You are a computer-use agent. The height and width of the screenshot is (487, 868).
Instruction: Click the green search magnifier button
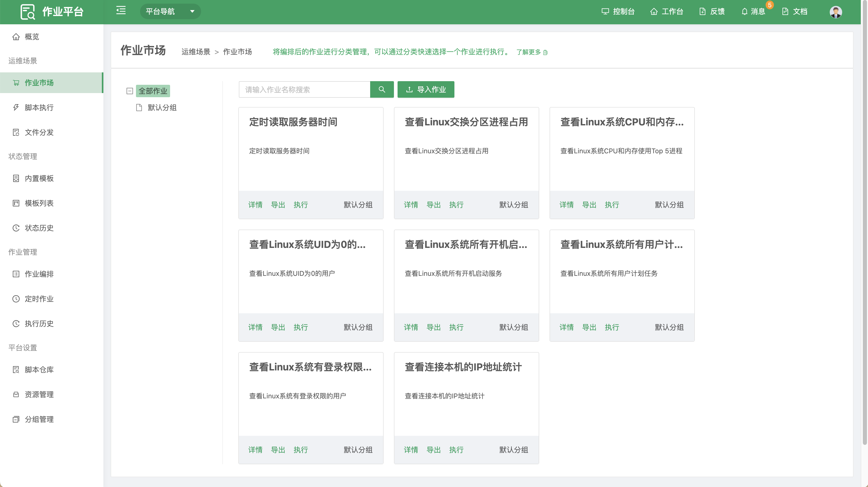pos(382,90)
